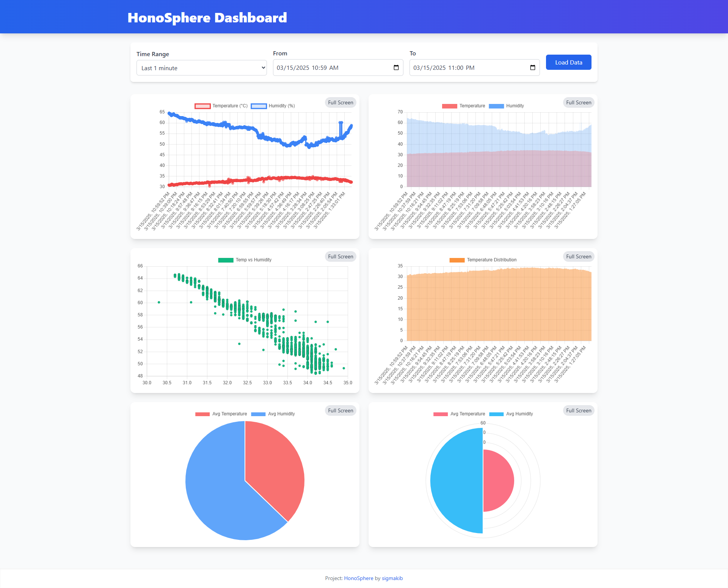
Task: Open the sigmakib author link in footer
Action: (x=392, y=578)
